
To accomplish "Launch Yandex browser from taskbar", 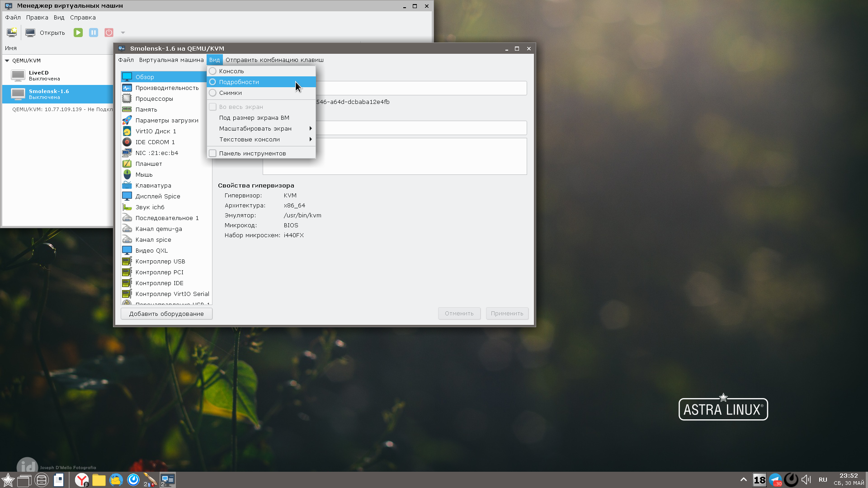I will click(82, 480).
